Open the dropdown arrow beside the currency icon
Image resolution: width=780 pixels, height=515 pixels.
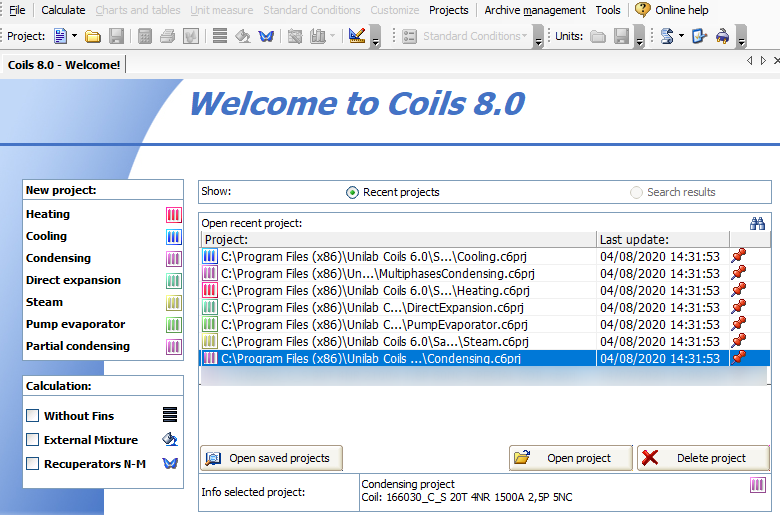682,36
